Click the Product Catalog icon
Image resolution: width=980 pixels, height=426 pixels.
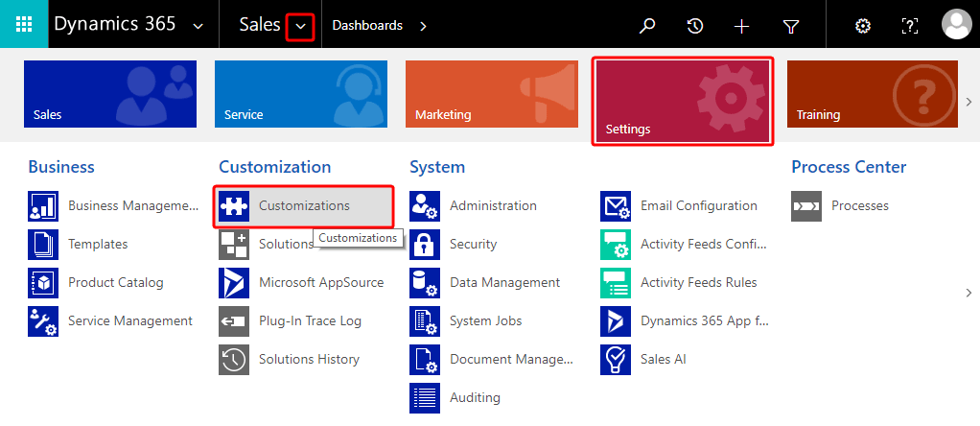point(43,283)
